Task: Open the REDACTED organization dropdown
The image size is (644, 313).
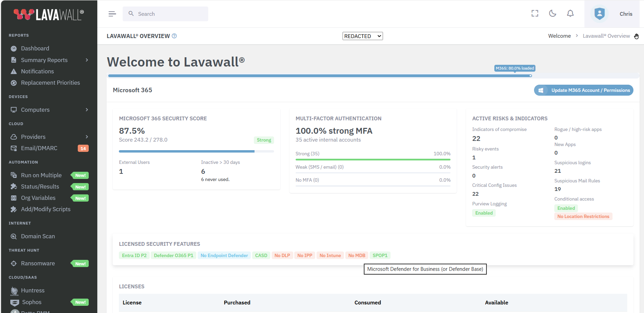Action: [362, 36]
